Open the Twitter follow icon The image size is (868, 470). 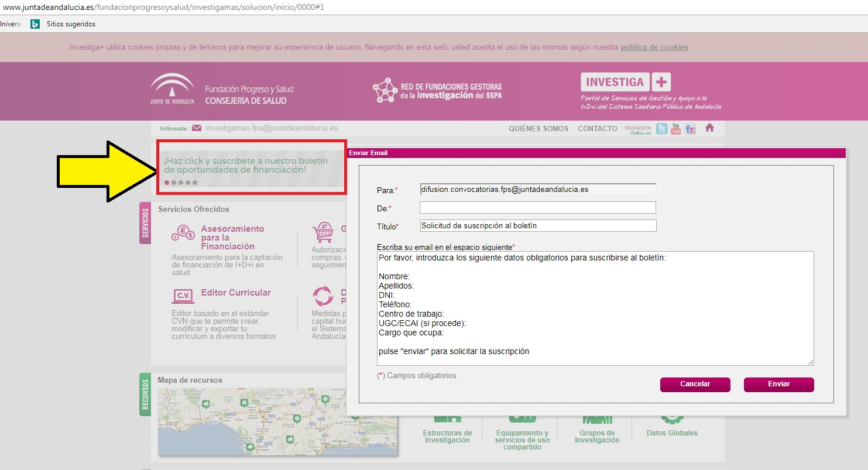point(661,129)
